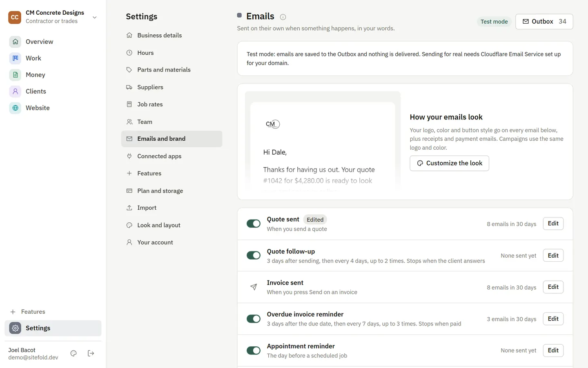Click the Invoice sent paper plane icon
The height and width of the screenshot is (368, 588).
254,287
